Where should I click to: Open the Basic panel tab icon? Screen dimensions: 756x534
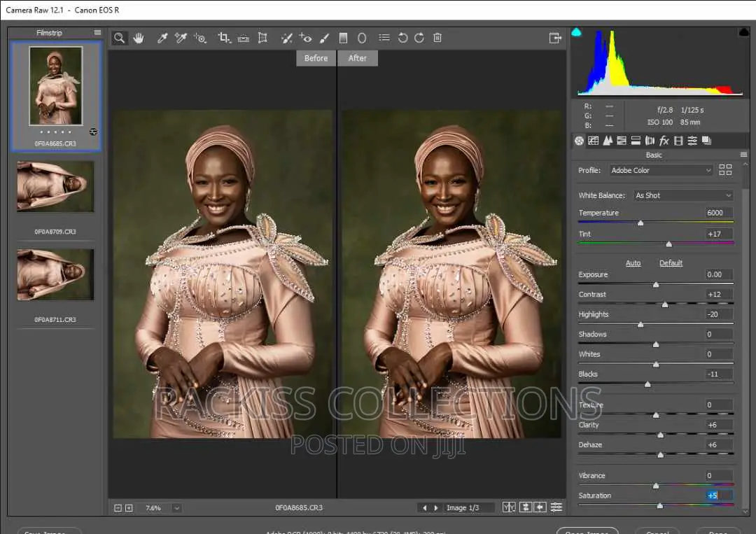[x=579, y=141]
